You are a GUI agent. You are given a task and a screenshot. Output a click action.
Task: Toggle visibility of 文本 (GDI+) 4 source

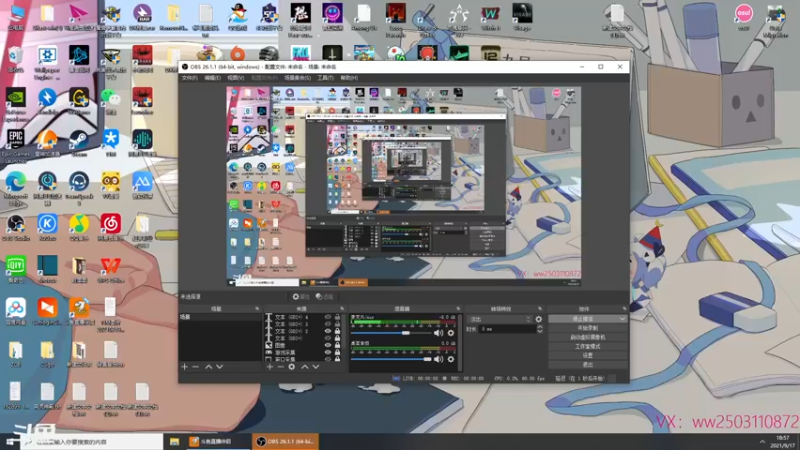pyautogui.click(x=328, y=317)
